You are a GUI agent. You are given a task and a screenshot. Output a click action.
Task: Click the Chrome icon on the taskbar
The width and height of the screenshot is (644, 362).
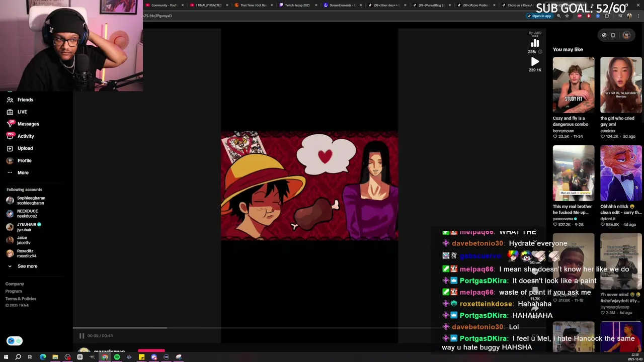(105, 357)
